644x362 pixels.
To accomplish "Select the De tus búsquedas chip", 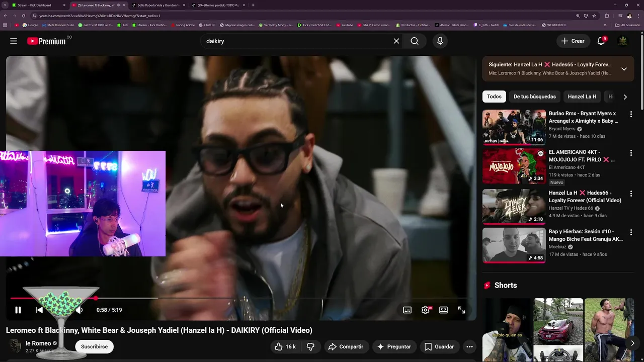I will point(534,97).
